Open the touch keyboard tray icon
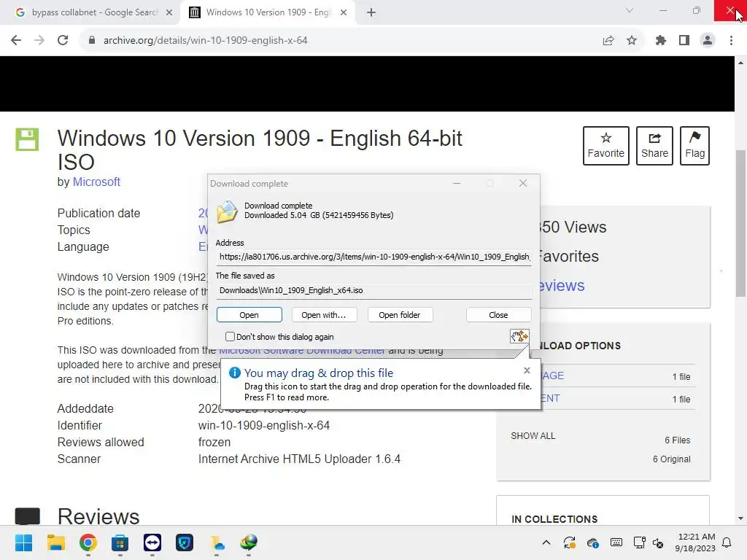747x560 pixels. pos(616,542)
